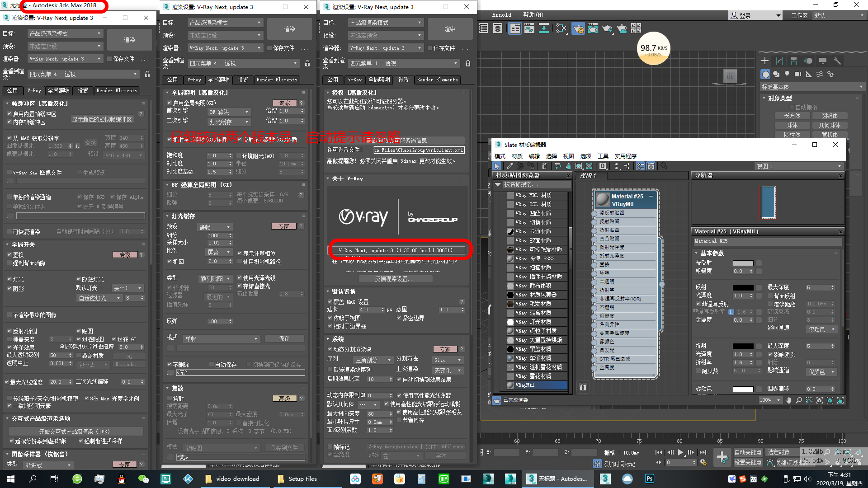The height and width of the screenshot is (488, 868).
Task: Open 首次引擎 BF 算法 dropdown
Action: pyautogui.click(x=229, y=112)
